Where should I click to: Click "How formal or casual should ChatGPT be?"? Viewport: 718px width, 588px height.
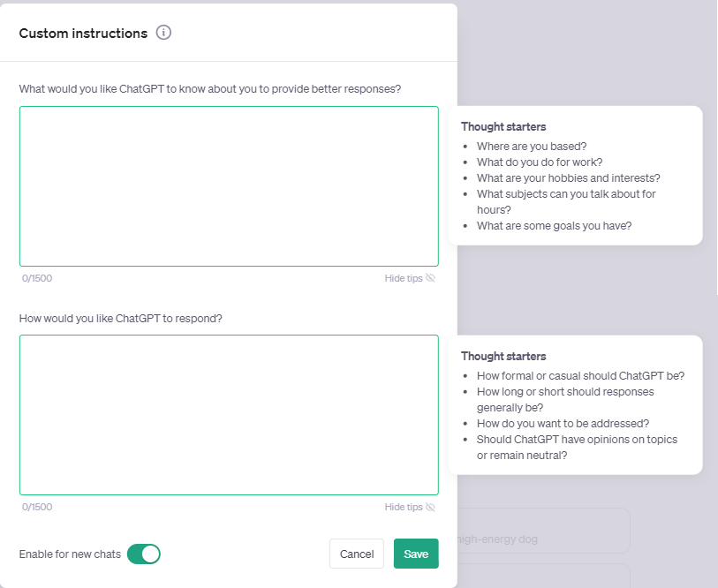(580, 375)
